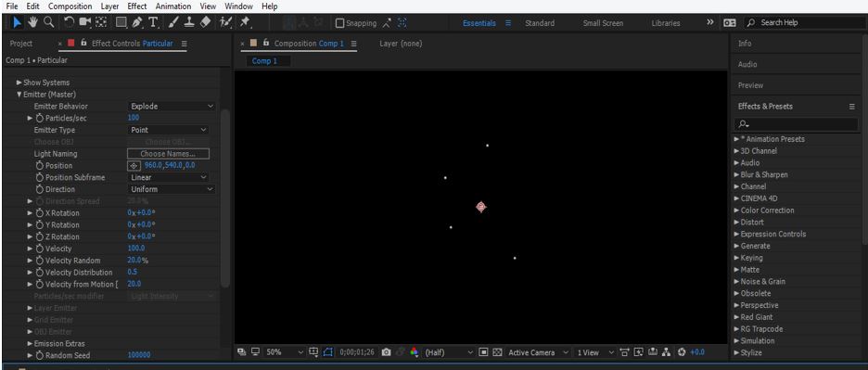Toggle the region of interest button
The height and width of the screenshot is (370, 868).
coord(483,352)
